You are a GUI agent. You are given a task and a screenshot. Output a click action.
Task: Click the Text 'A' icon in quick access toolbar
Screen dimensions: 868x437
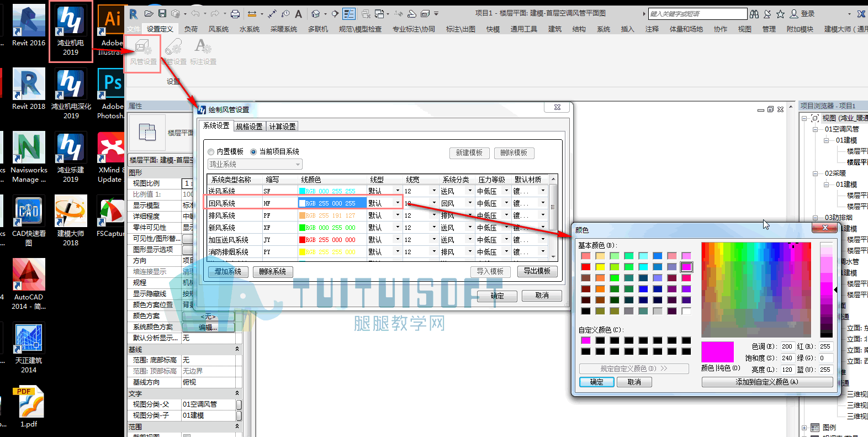pyautogui.click(x=299, y=13)
